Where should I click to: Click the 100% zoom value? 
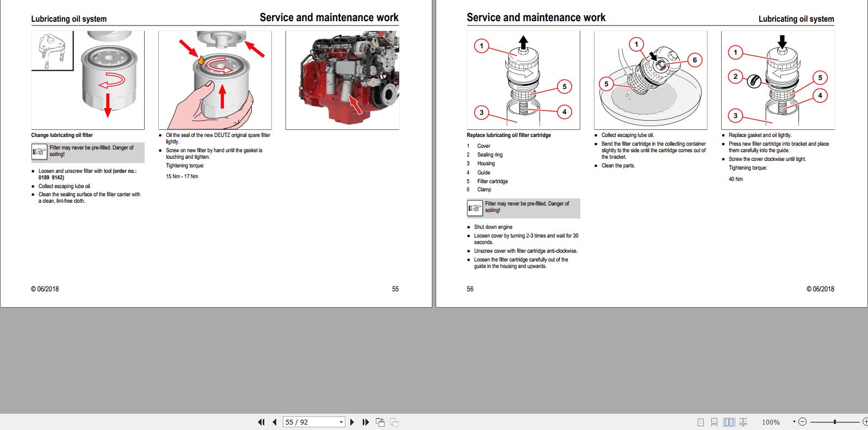click(771, 422)
